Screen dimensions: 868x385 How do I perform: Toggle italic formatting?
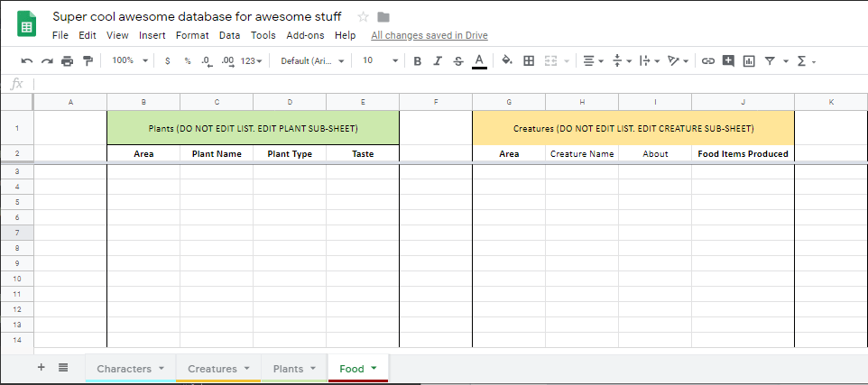(438, 60)
